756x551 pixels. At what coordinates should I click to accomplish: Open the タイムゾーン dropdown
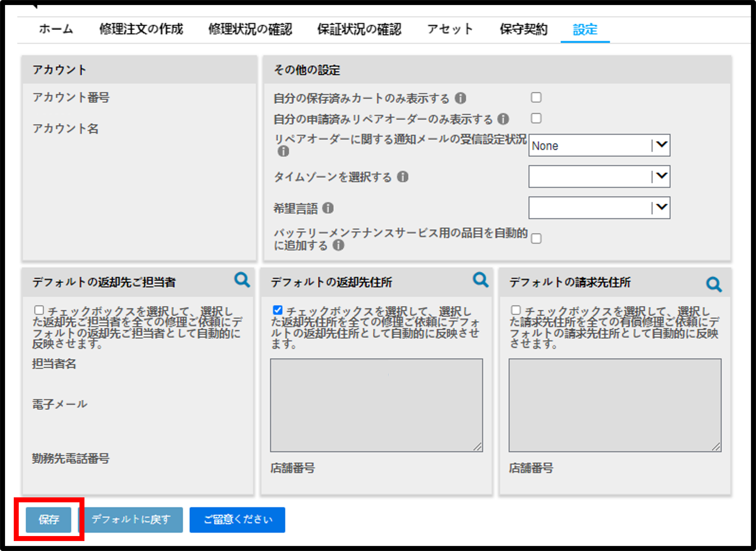599,176
